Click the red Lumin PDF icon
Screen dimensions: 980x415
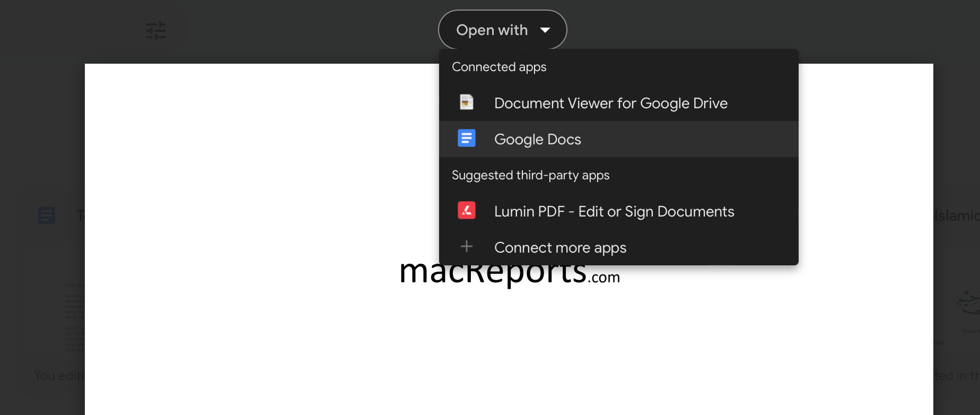[x=466, y=211]
